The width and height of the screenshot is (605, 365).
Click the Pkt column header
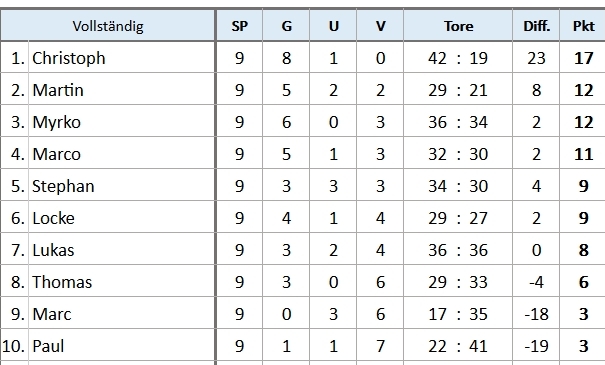[x=583, y=26]
